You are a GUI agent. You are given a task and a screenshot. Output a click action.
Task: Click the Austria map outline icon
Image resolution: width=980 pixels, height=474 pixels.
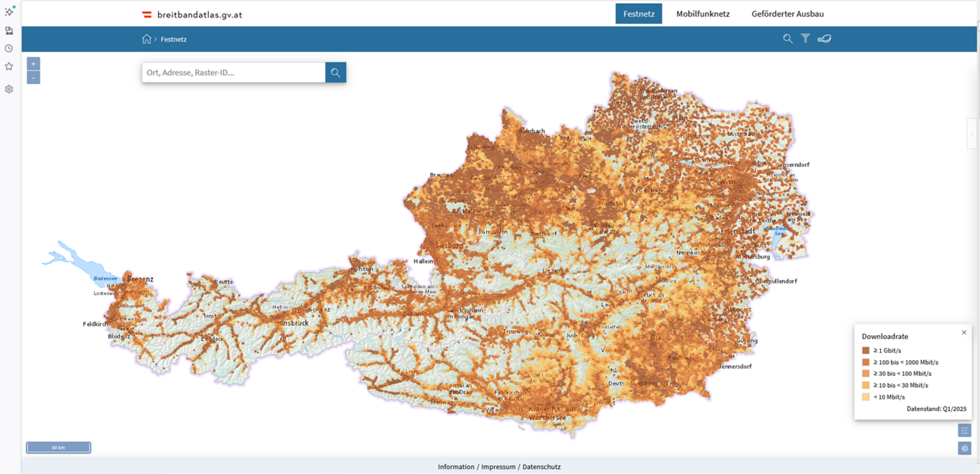point(824,39)
